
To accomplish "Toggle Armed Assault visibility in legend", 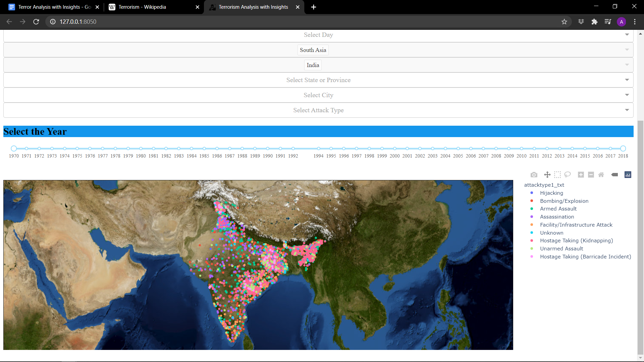I will coord(558,208).
